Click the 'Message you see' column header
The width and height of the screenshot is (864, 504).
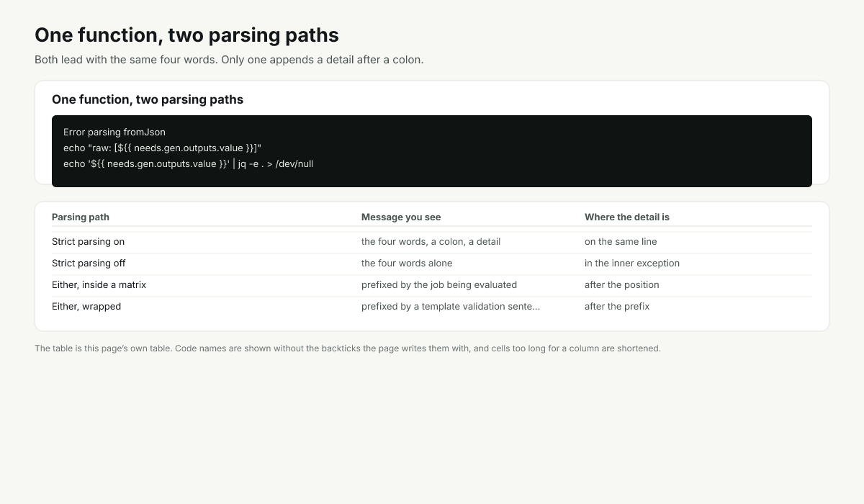[401, 217]
